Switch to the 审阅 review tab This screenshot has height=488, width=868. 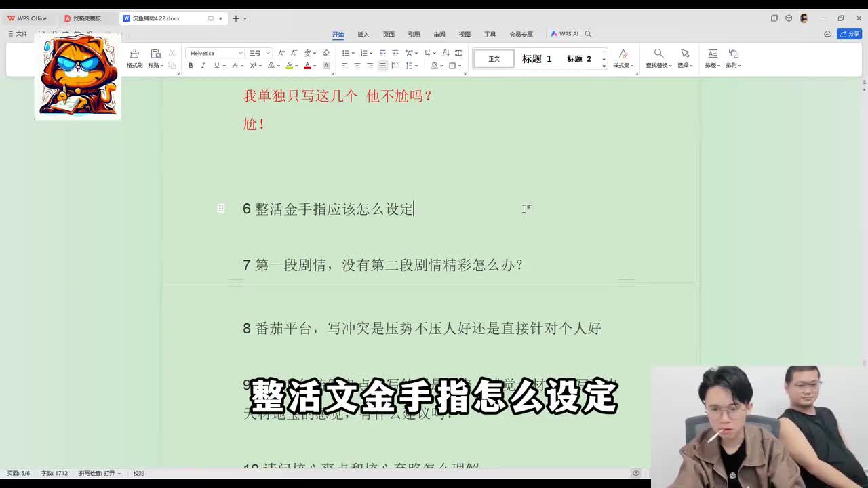(x=439, y=34)
